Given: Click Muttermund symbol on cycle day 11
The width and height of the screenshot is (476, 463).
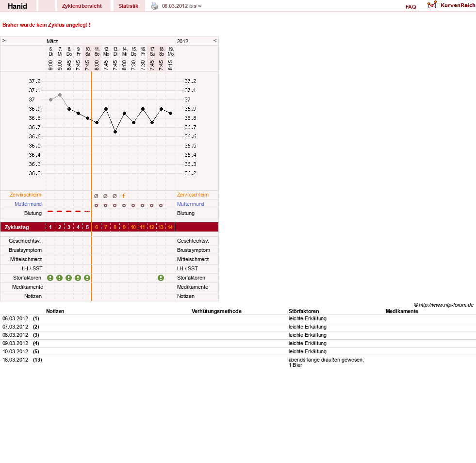Looking at the screenshot, I should coord(142,206).
